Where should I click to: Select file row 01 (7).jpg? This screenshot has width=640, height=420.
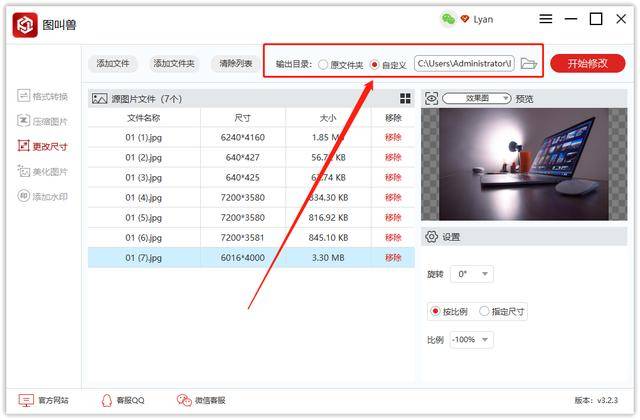pyautogui.click(x=251, y=258)
